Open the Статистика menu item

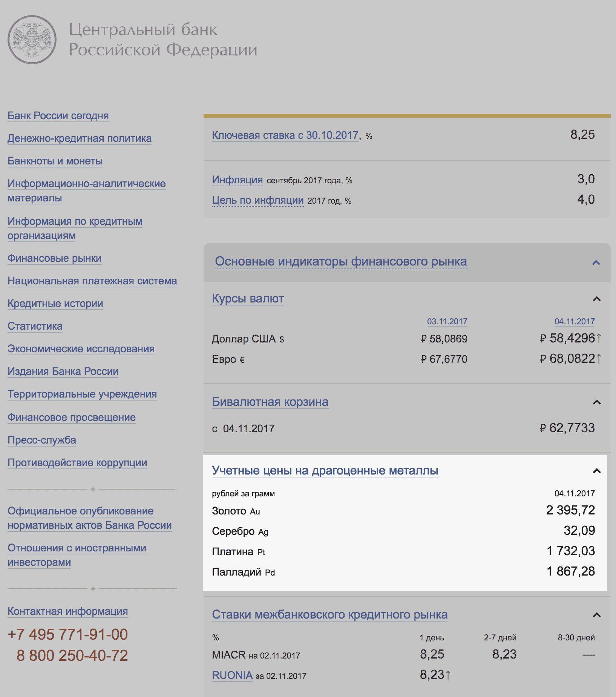click(35, 326)
